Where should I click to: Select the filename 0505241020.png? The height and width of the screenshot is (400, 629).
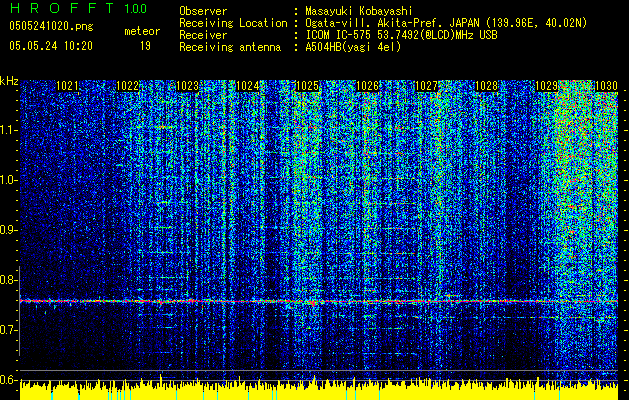pos(51,26)
